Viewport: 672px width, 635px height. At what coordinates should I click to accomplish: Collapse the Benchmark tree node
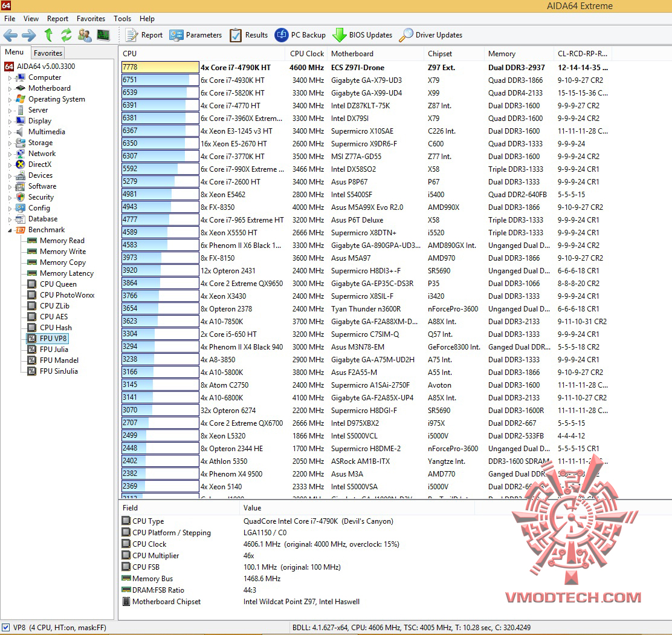point(10,230)
